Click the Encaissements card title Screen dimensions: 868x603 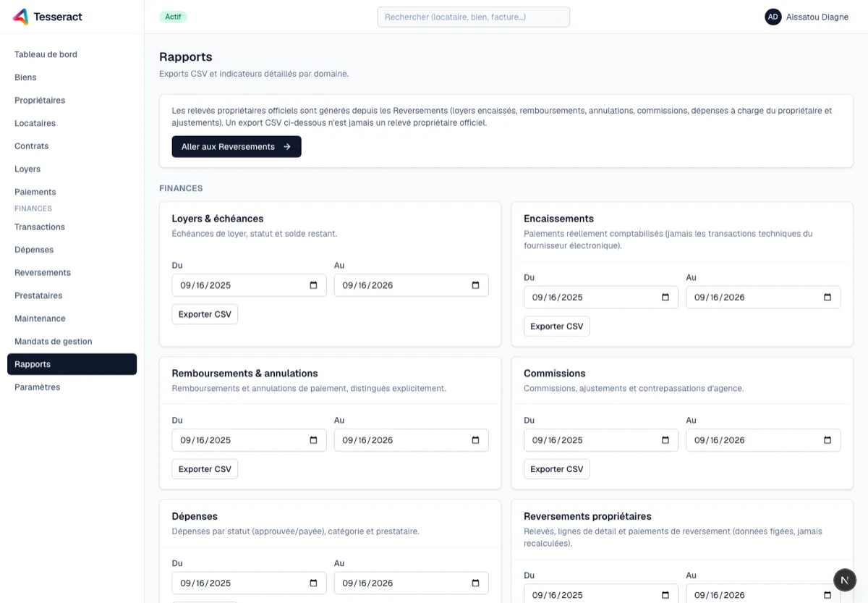(558, 219)
